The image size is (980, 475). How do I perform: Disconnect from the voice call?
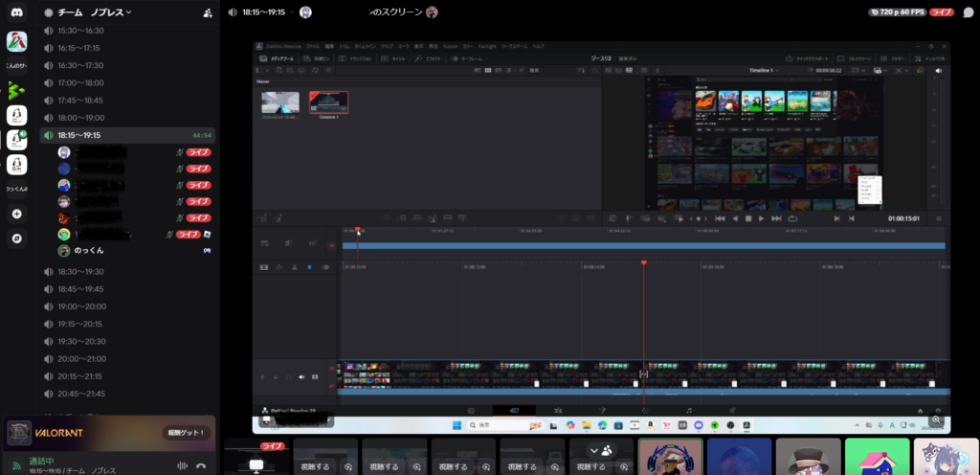click(x=201, y=465)
